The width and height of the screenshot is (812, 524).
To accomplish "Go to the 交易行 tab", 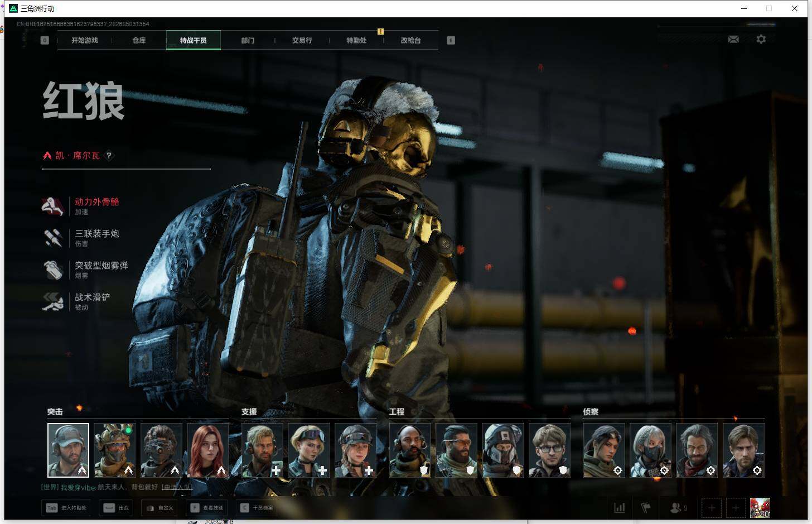I will coord(302,40).
